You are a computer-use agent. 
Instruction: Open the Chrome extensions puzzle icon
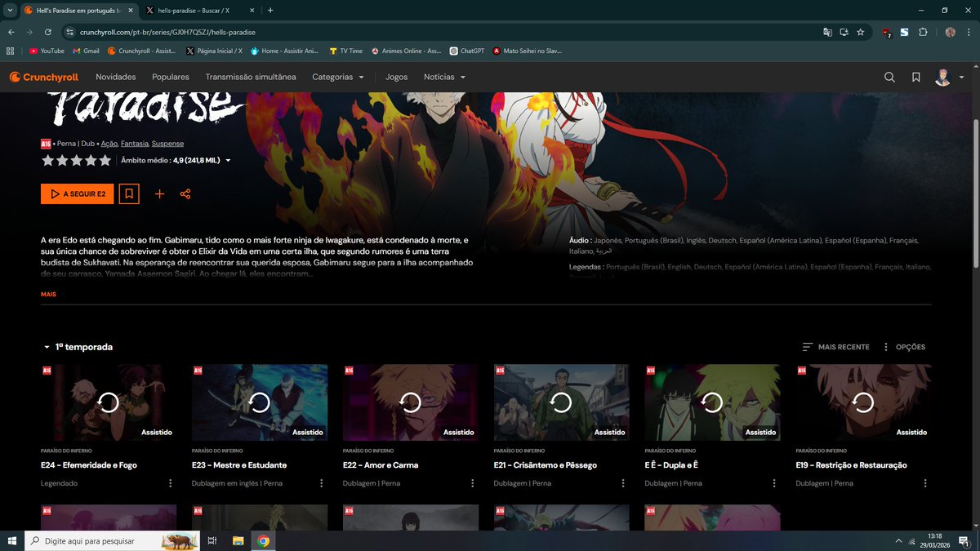pyautogui.click(x=923, y=32)
